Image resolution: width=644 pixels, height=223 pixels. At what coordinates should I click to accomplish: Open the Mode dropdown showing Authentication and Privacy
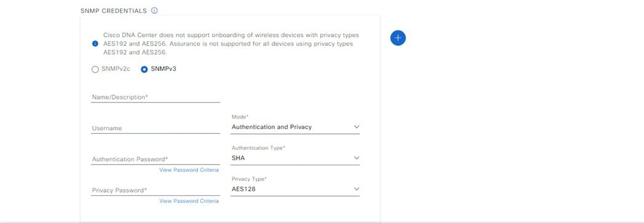[x=295, y=127]
